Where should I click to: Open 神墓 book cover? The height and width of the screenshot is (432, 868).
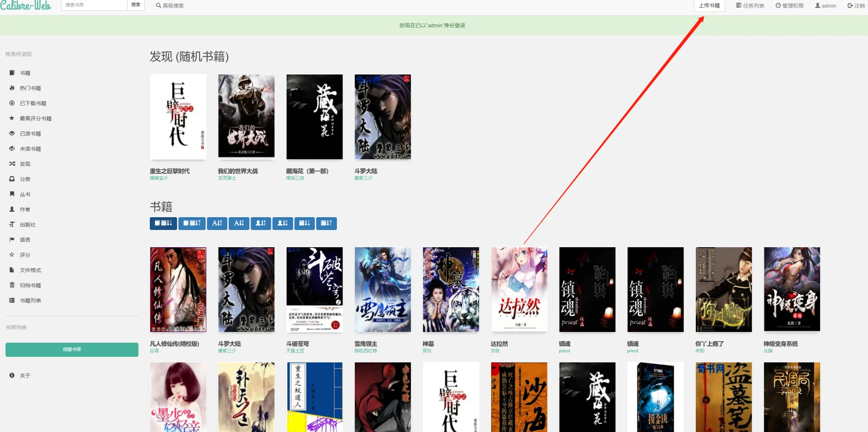click(x=451, y=290)
